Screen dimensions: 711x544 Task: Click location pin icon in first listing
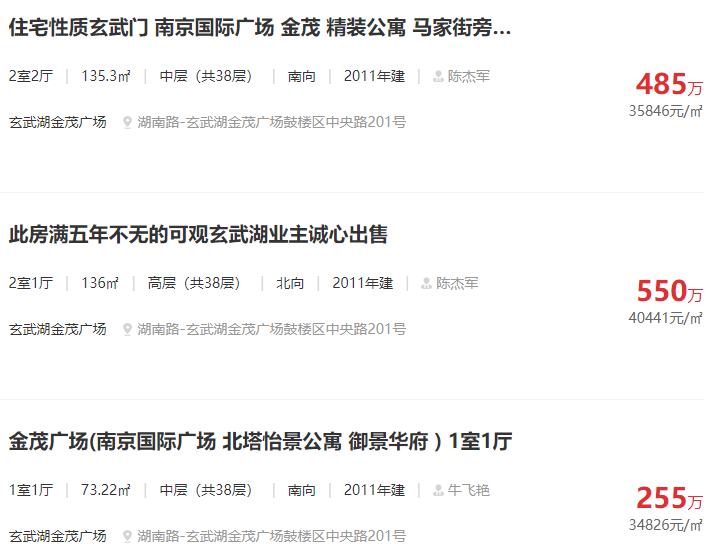pyautogui.click(x=127, y=122)
